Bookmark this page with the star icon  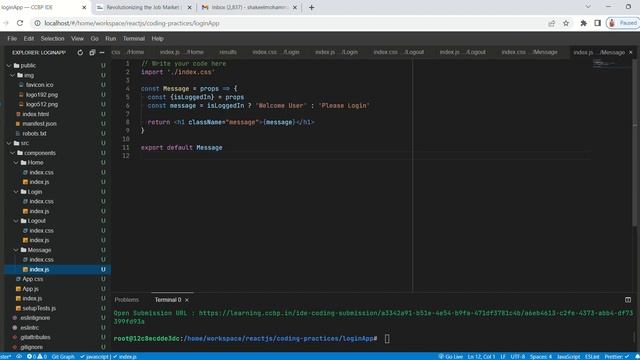(566, 23)
